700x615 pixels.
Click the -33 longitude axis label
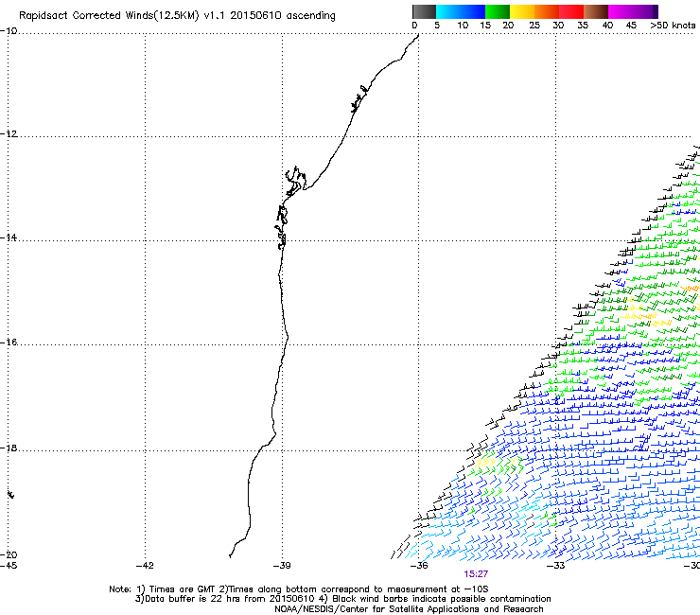[556, 566]
